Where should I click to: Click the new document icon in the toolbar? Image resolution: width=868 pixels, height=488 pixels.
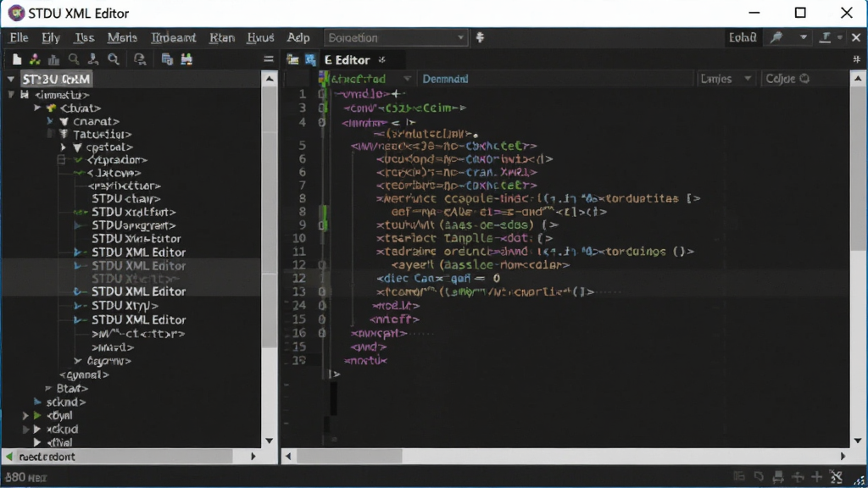17,60
